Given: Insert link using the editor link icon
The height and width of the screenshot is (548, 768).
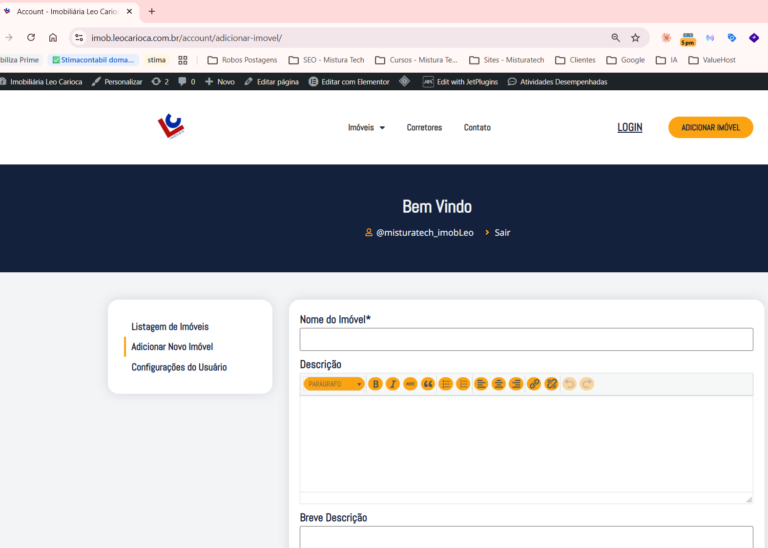Looking at the screenshot, I should tap(534, 384).
